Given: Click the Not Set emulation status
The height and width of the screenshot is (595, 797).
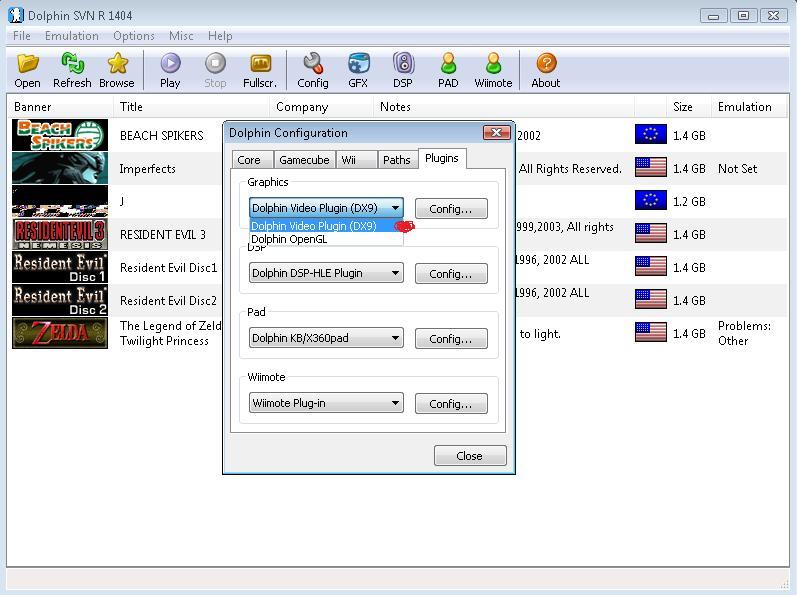Looking at the screenshot, I should click(738, 169).
